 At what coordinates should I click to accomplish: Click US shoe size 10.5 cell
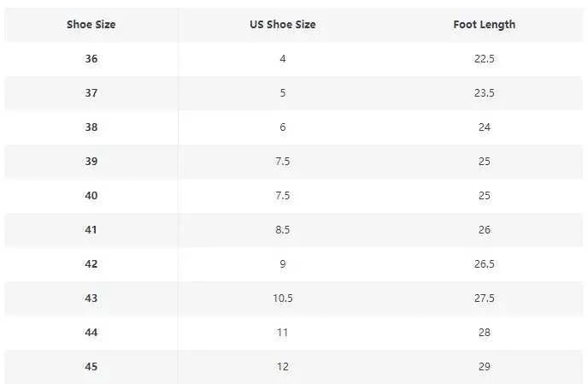(x=283, y=298)
